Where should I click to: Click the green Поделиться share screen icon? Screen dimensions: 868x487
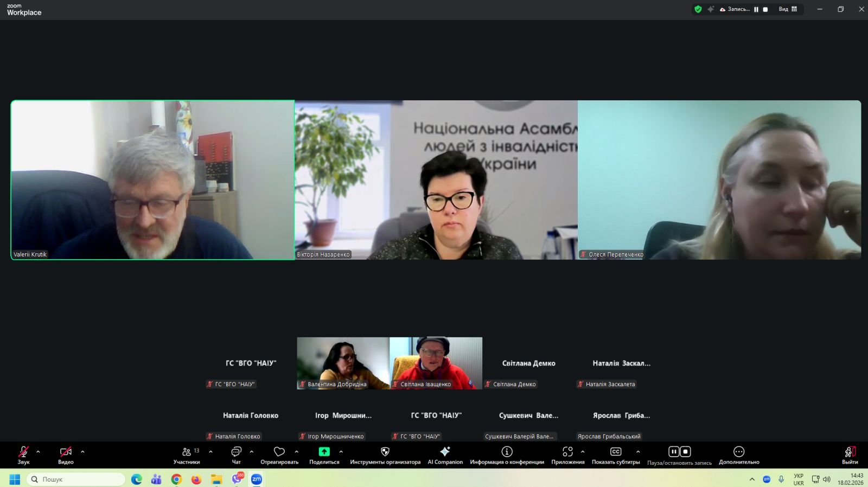tap(324, 452)
